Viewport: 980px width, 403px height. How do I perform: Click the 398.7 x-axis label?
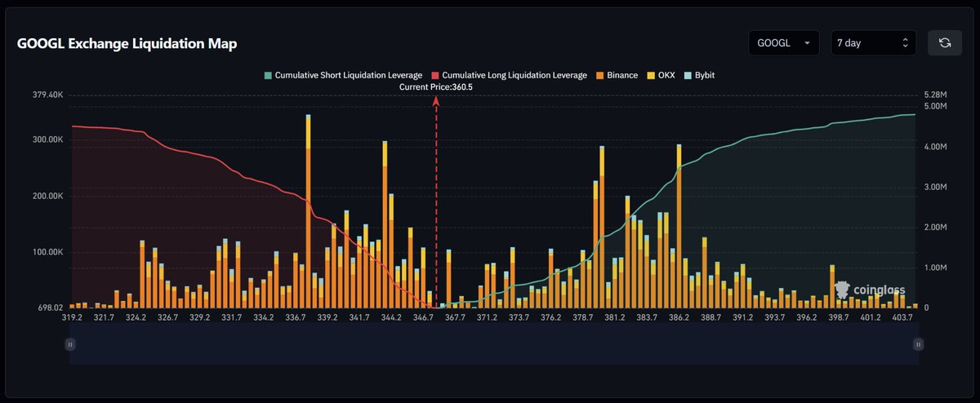click(838, 317)
